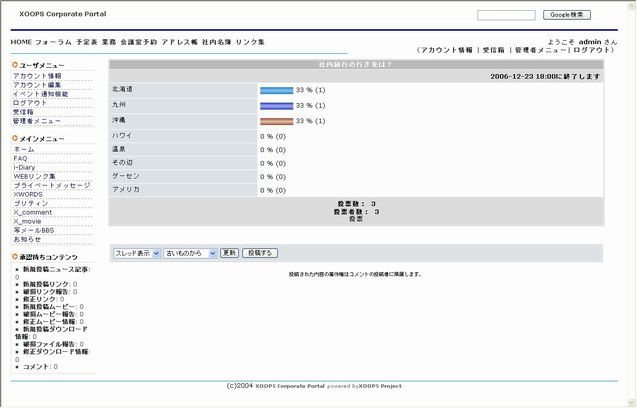The image size is (637, 408).
Task: Click the purple 九州 result bar
Action: click(x=276, y=105)
